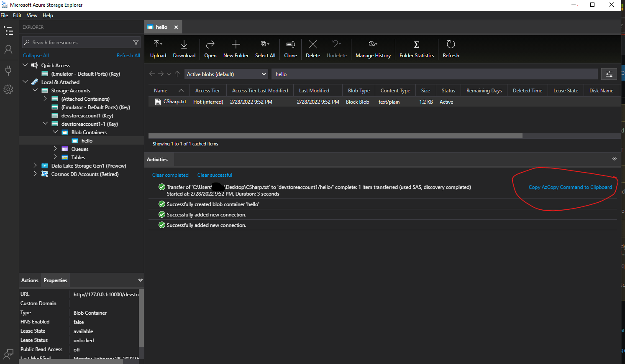
Task: Switch to the Actions tab
Action: (x=30, y=280)
